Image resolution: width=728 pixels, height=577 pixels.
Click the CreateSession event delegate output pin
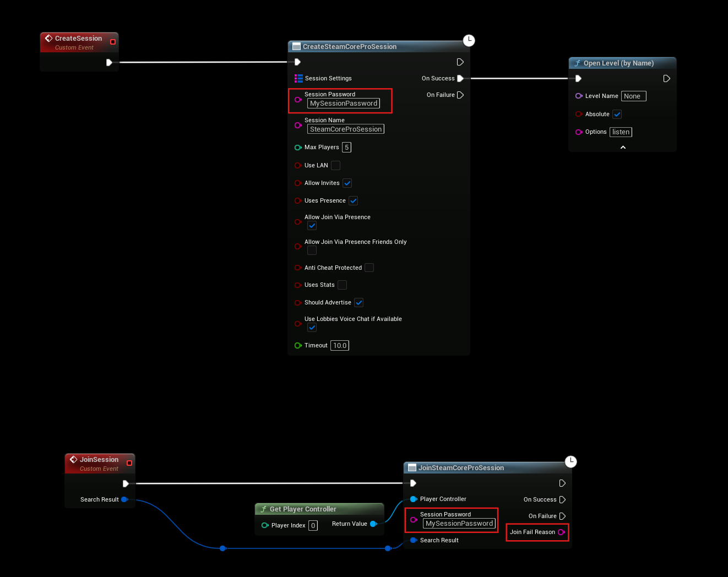pyautogui.click(x=113, y=42)
